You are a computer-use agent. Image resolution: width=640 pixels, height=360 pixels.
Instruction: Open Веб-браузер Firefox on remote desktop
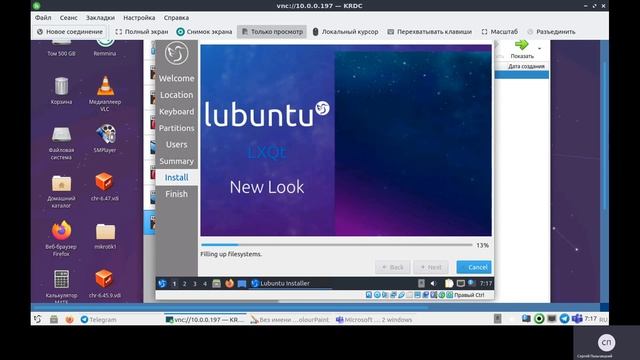(61, 239)
